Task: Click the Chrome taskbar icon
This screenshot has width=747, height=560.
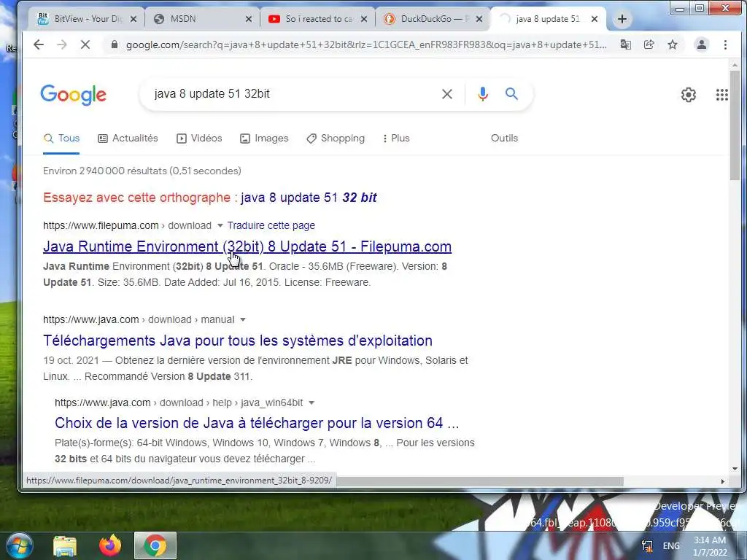Action: tap(155, 545)
